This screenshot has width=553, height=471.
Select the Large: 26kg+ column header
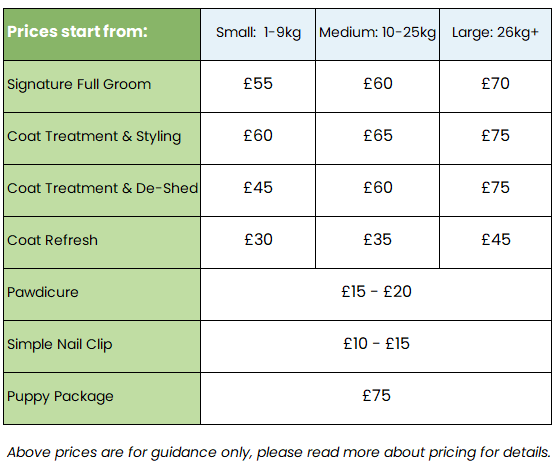495,32
